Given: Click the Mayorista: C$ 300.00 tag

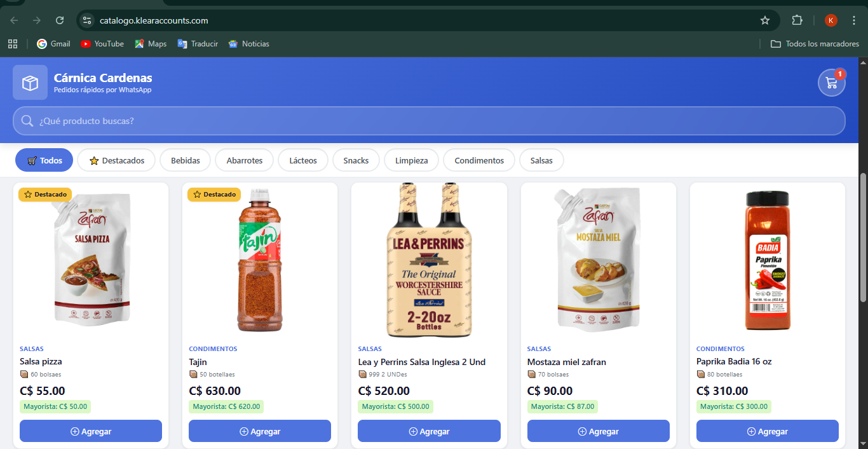Looking at the screenshot, I should click(x=734, y=407).
